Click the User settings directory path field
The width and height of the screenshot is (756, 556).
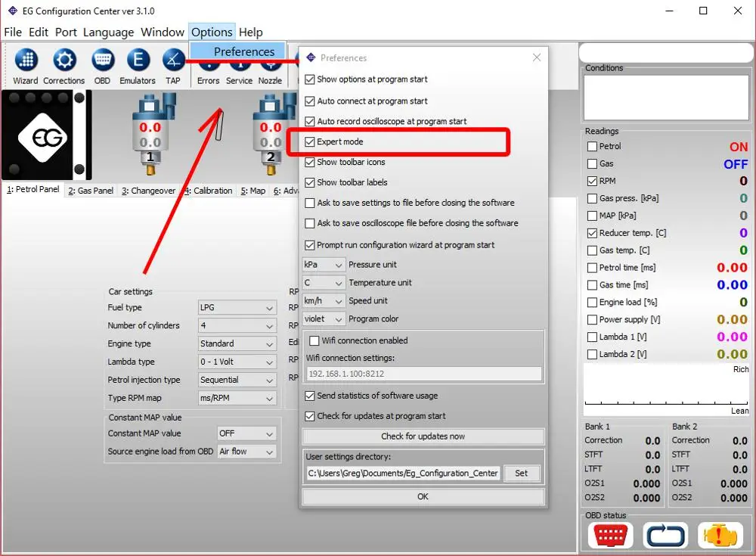point(404,474)
